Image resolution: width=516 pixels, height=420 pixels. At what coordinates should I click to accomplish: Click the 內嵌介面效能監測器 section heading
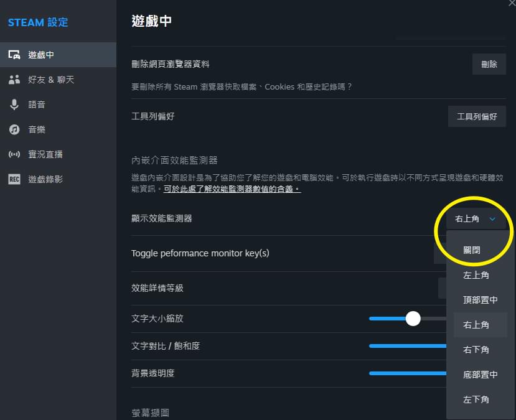point(174,161)
